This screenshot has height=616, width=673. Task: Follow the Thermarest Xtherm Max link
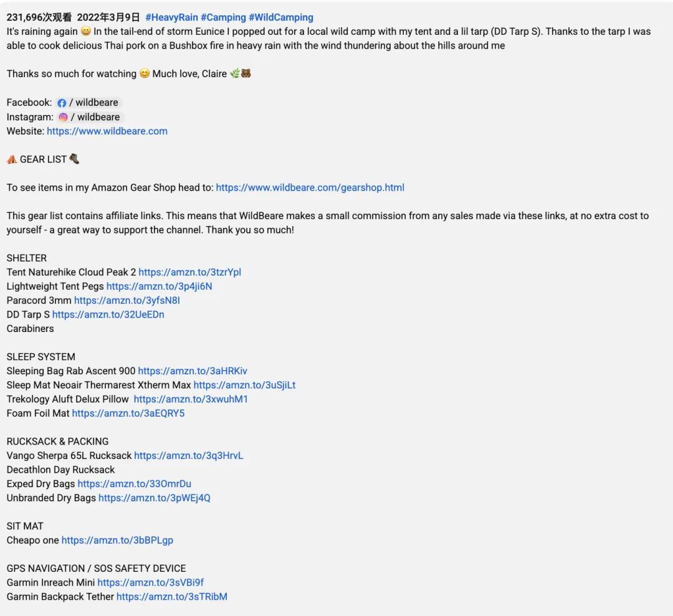point(244,386)
